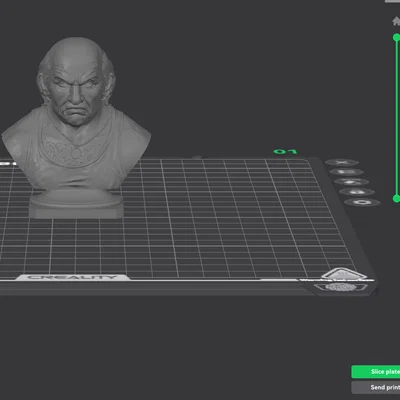Click the Slice plate button
Screen dimensions: 400x400
(376, 371)
